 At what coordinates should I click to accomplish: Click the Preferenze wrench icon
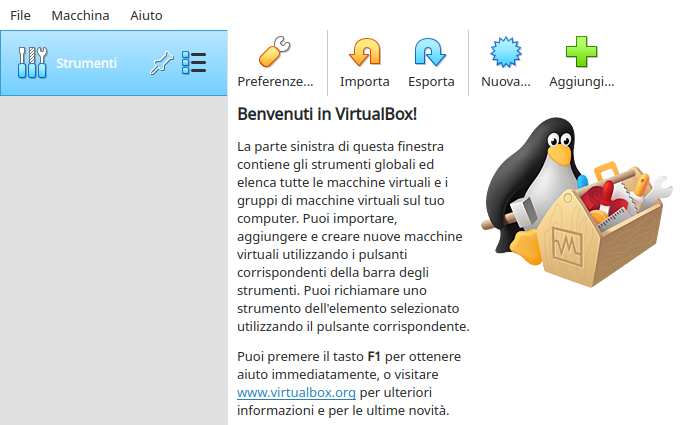click(275, 52)
